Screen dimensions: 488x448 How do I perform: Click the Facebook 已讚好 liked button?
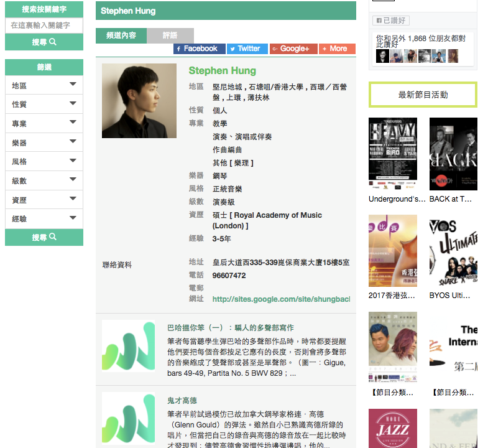[x=390, y=21]
